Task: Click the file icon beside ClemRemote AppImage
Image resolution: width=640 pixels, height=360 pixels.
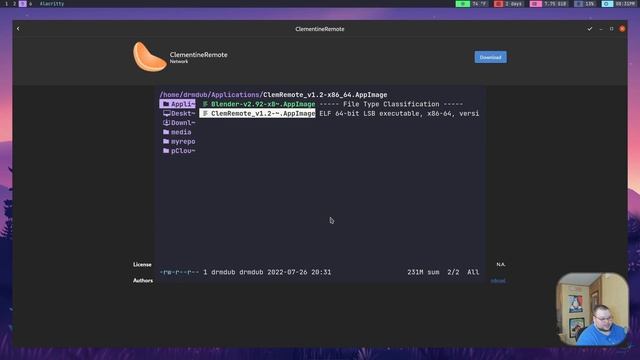Action: 205,113
